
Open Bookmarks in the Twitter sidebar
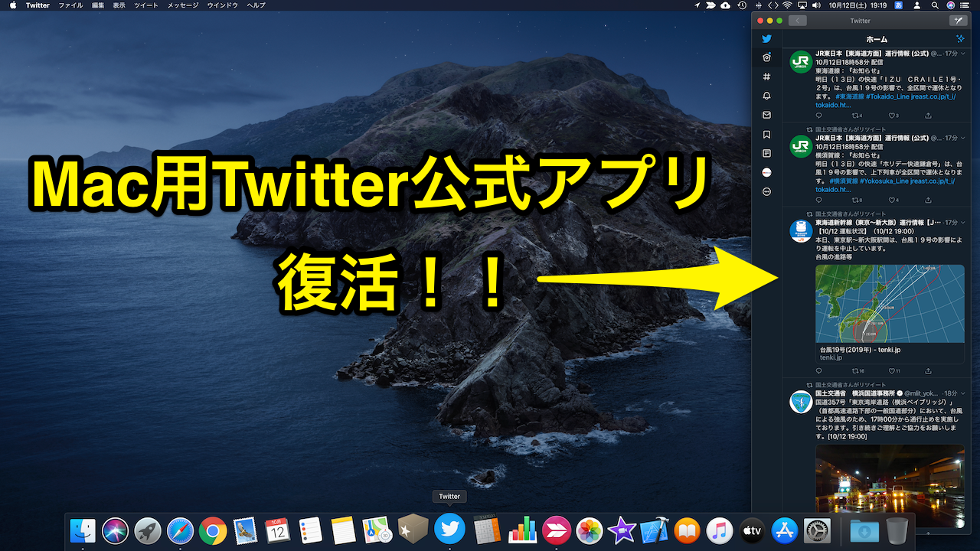pos(767,134)
